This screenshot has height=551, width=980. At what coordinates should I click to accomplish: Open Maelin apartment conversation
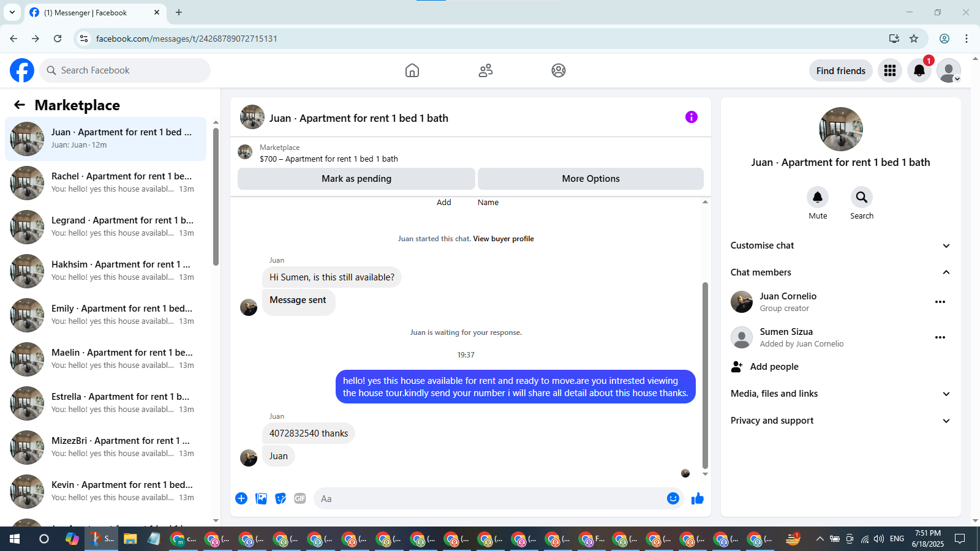(106, 359)
